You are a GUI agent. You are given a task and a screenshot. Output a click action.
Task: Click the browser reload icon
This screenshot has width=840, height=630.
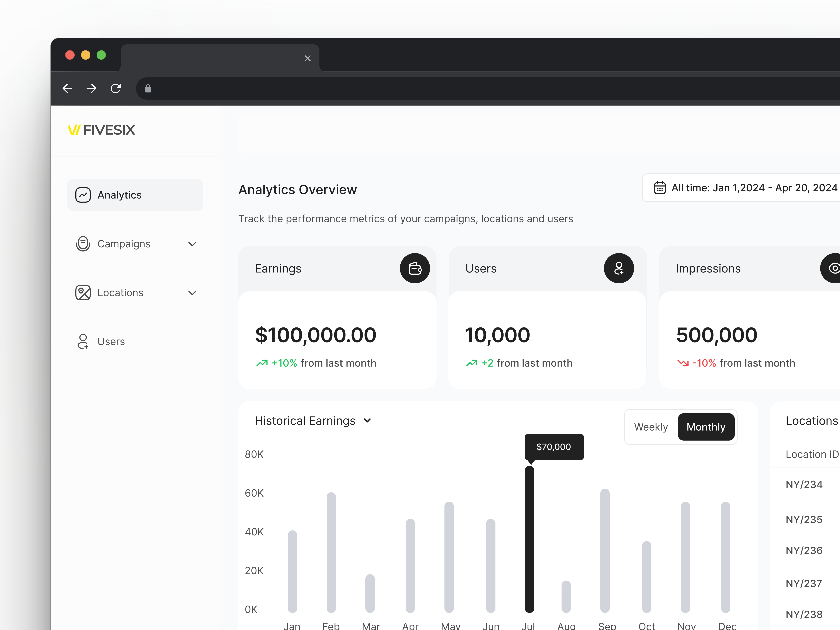[115, 88]
